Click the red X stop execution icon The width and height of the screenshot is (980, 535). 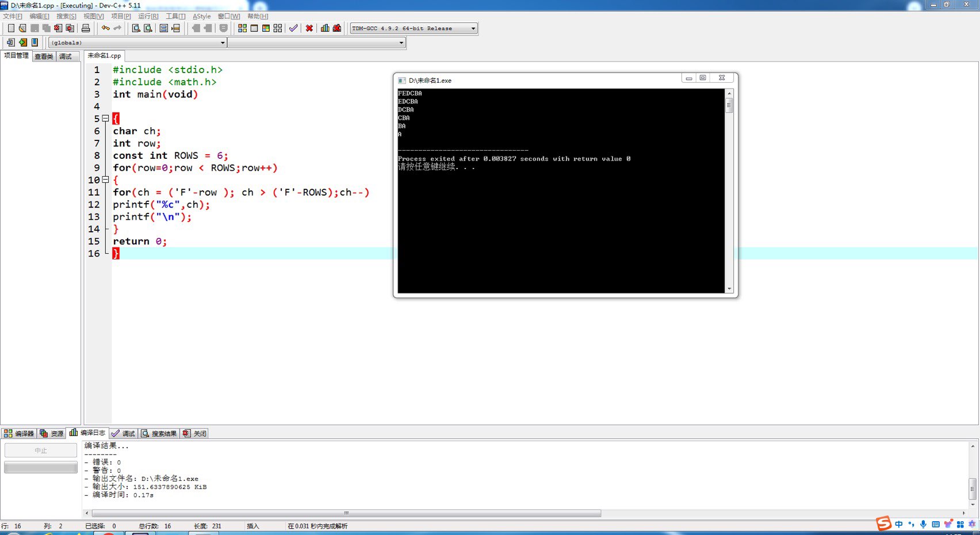point(309,28)
